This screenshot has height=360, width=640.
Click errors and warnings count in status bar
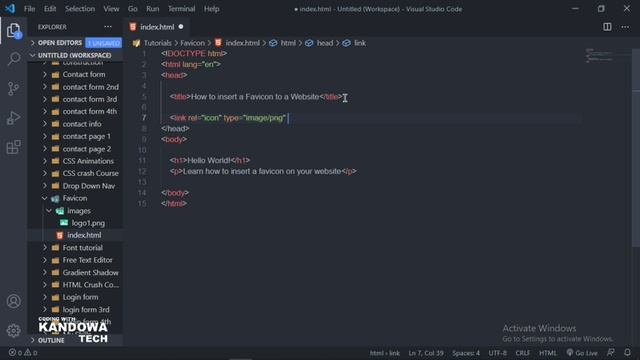[x=23, y=353]
